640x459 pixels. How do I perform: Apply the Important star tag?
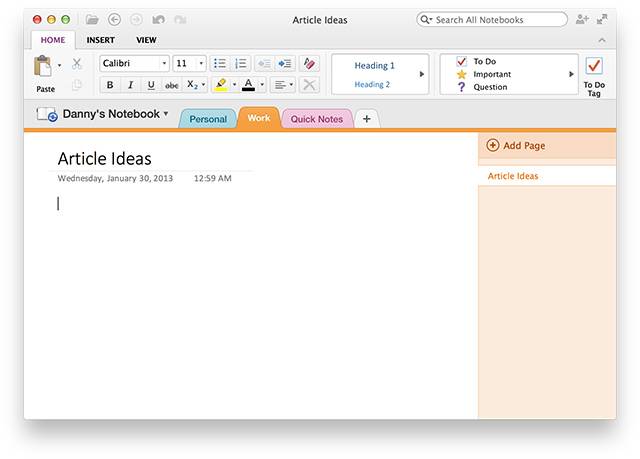click(x=484, y=74)
